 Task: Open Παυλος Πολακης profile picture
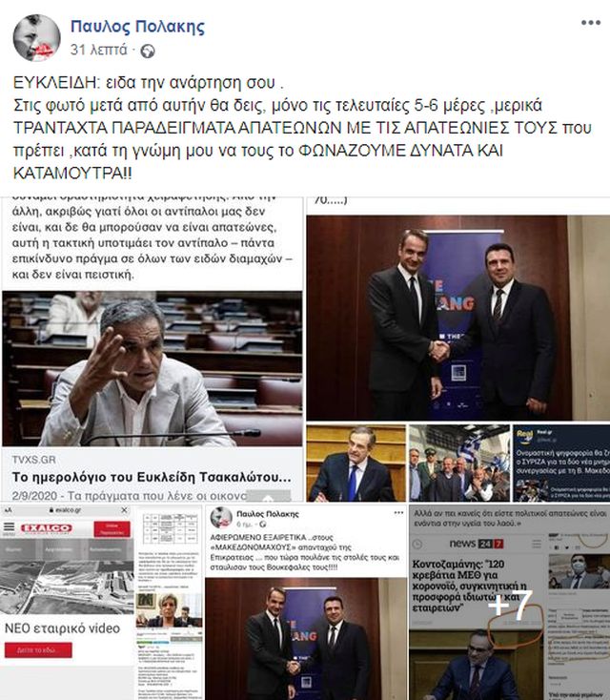[36, 37]
